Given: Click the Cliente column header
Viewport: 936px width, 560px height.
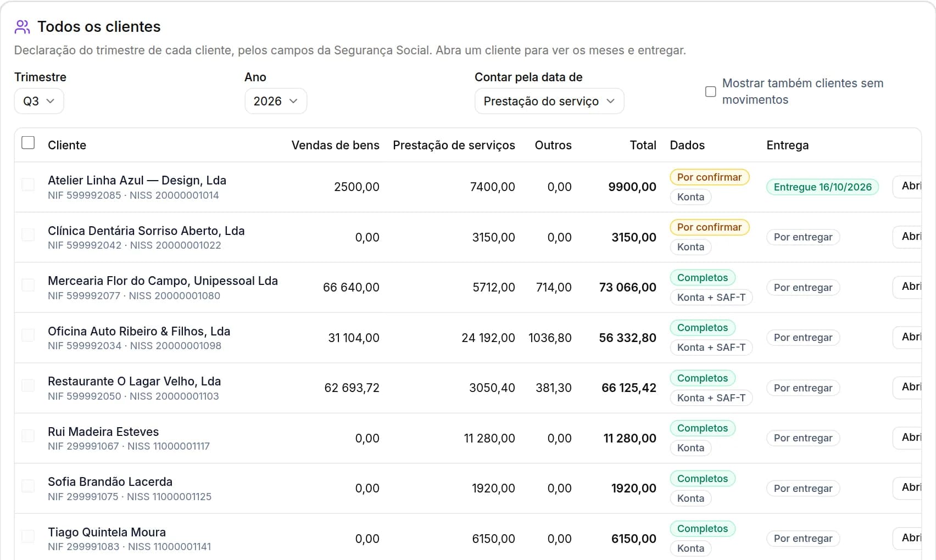Looking at the screenshot, I should click(67, 145).
